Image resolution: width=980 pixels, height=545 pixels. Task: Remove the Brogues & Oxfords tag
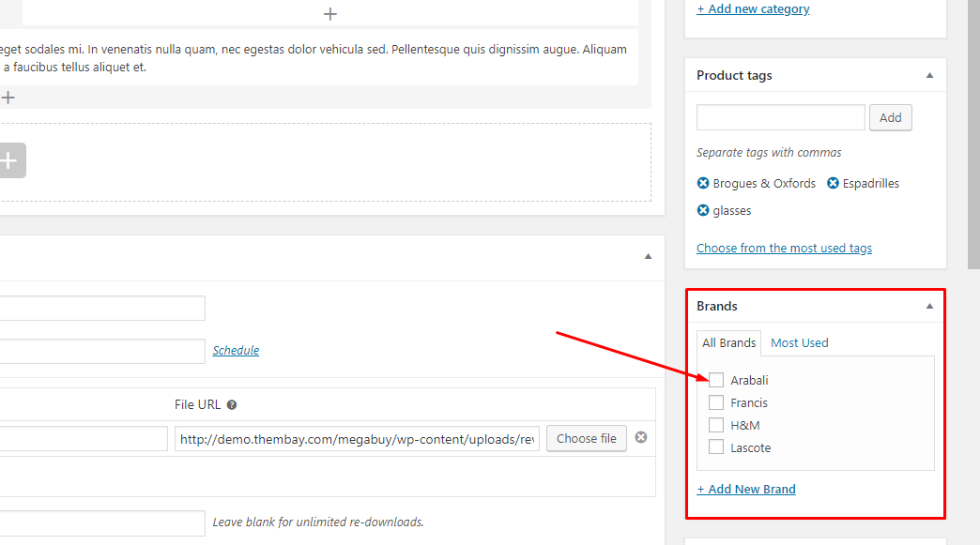[x=703, y=183]
